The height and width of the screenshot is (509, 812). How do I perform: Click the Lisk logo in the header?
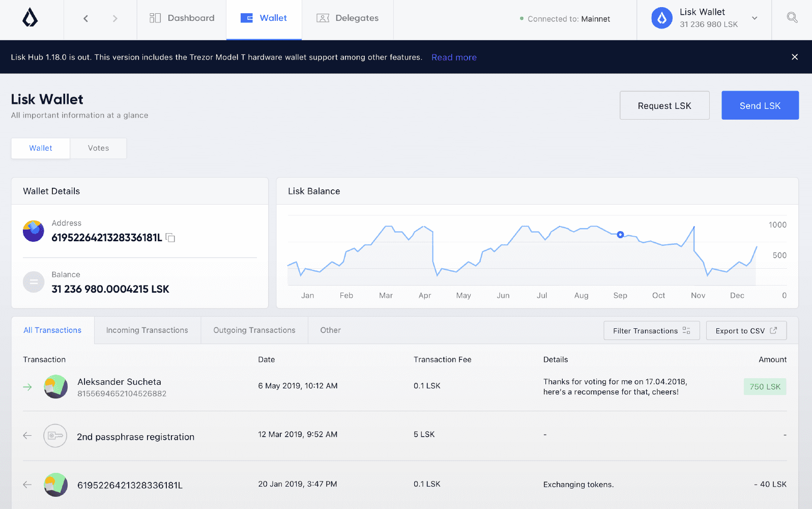31,18
